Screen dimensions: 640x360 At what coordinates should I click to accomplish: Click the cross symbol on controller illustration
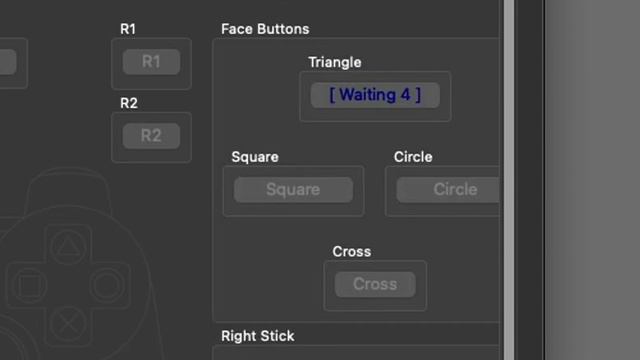pos(68,323)
